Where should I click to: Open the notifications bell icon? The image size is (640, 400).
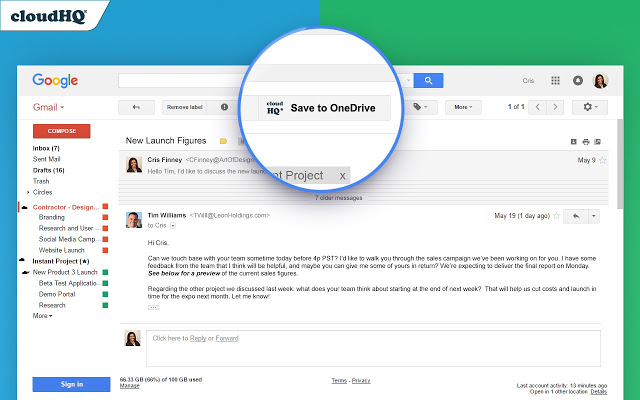[578, 80]
